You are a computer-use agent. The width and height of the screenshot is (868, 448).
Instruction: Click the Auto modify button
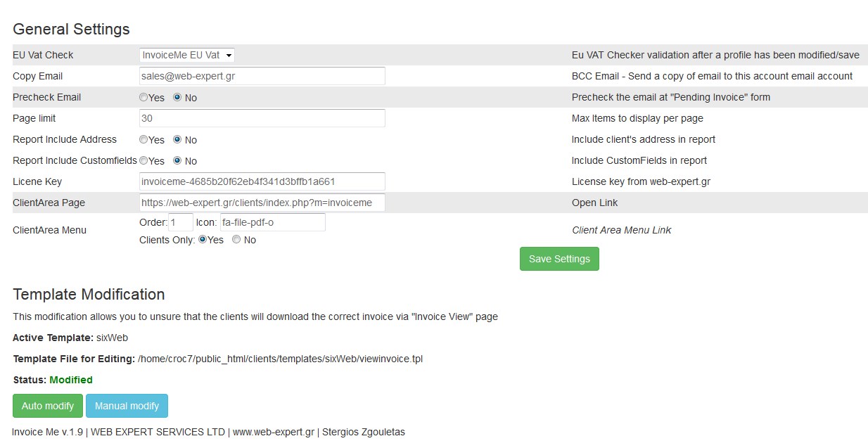(48, 406)
